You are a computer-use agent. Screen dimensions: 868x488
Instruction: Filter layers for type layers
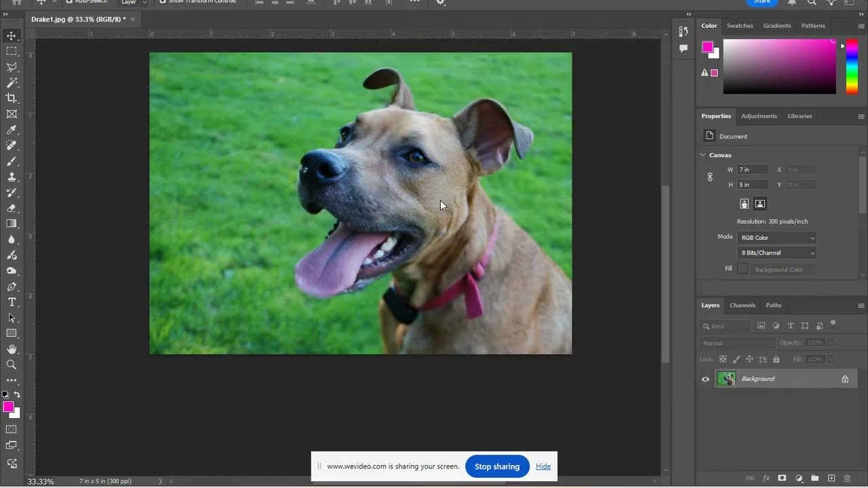click(791, 326)
